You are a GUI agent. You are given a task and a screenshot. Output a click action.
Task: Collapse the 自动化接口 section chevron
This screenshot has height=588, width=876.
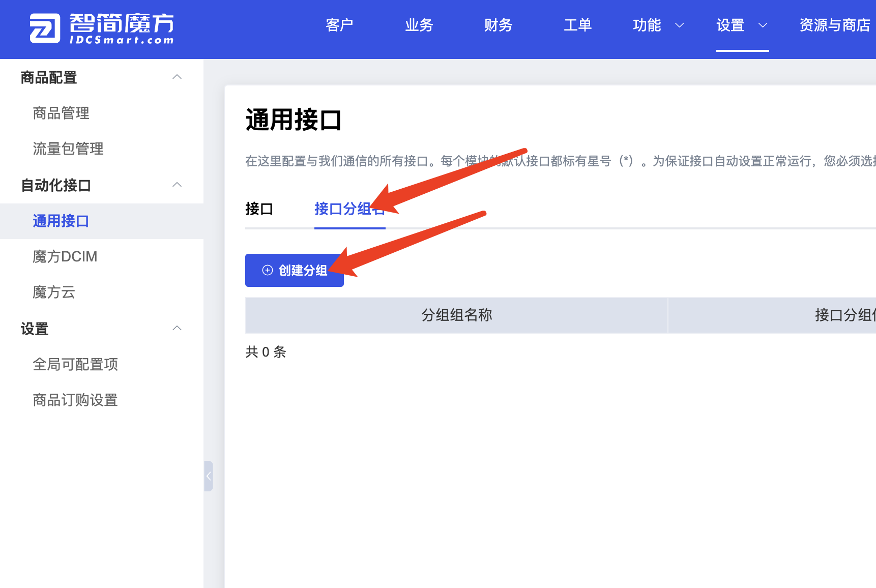point(177,185)
